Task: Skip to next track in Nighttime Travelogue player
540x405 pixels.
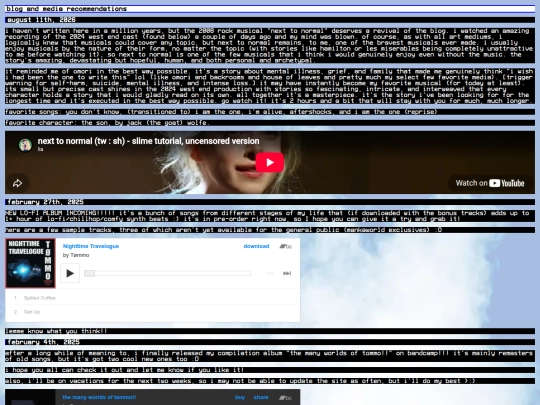Action: pos(287,273)
